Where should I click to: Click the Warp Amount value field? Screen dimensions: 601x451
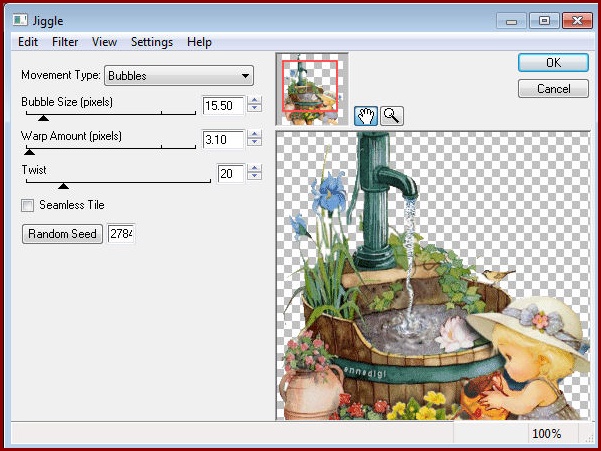[223, 139]
